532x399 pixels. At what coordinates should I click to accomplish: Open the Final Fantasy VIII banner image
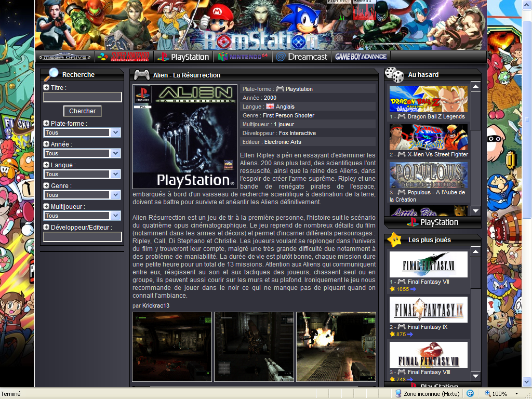point(429,354)
